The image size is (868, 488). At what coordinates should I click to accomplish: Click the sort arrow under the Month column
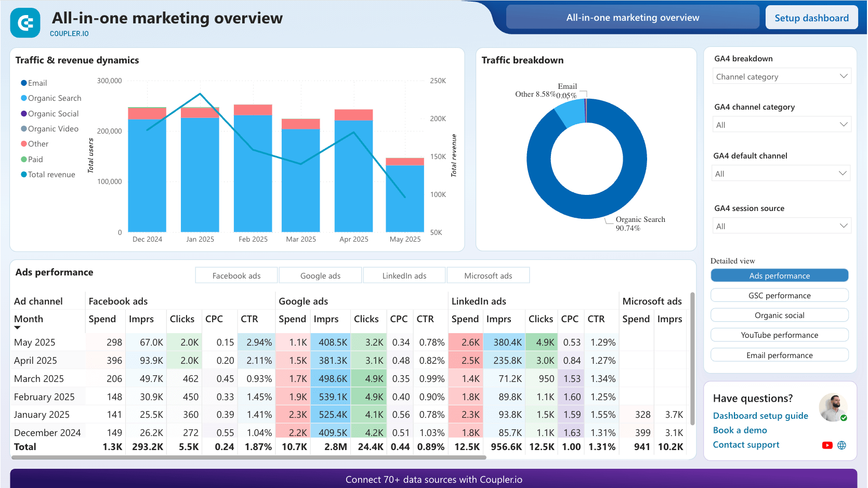click(17, 328)
